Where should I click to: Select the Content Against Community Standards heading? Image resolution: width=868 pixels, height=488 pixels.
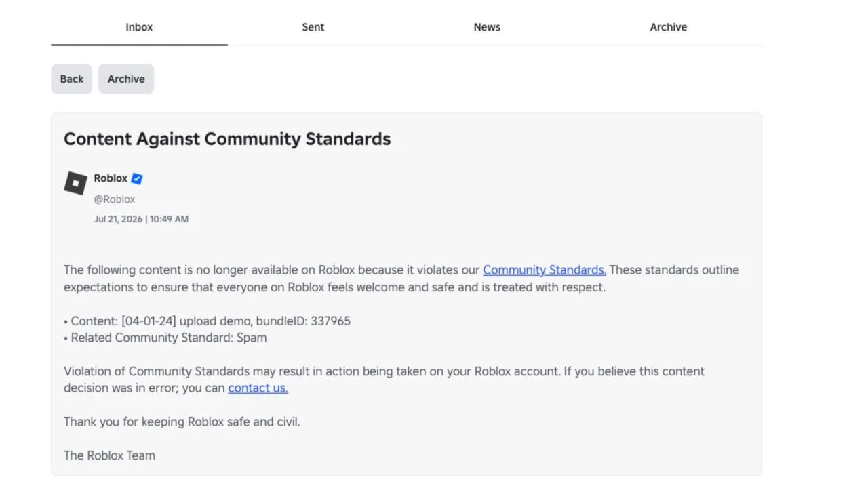[227, 139]
